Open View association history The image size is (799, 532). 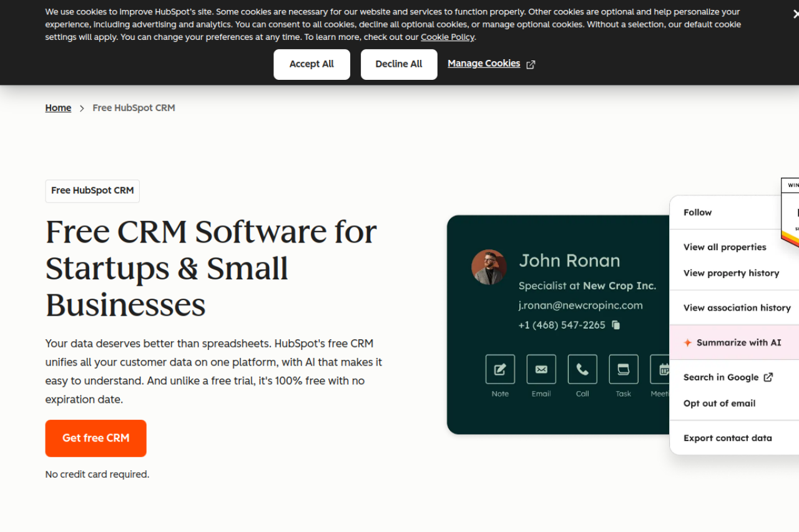pyautogui.click(x=737, y=307)
